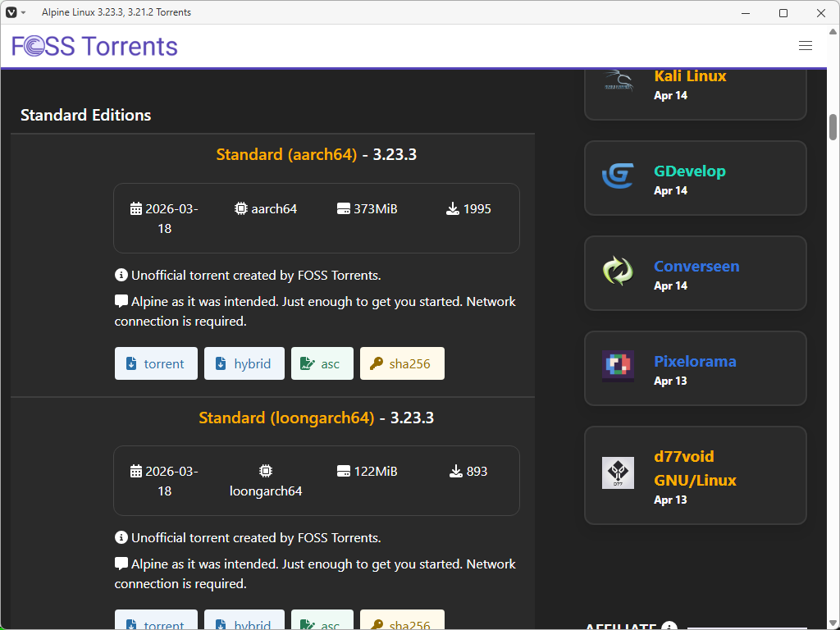Open the Converseen sidebar link
The width and height of the screenshot is (840, 630).
pyautogui.click(x=696, y=267)
